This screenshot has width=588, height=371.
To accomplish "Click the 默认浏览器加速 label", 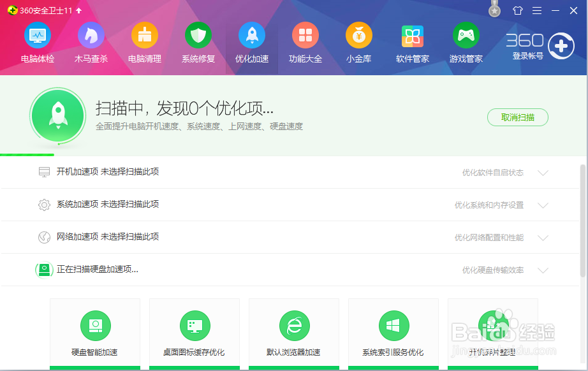I will (x=293, y=353).
